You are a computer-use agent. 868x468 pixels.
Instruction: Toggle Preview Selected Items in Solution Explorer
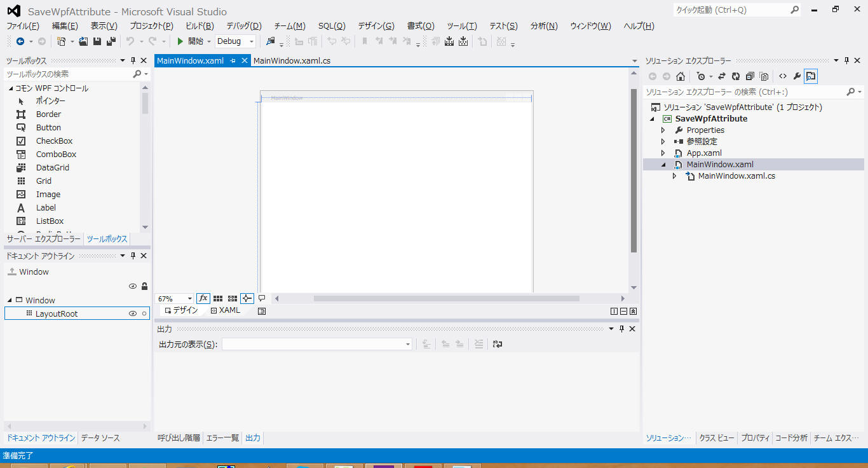(x=811, y=76)
